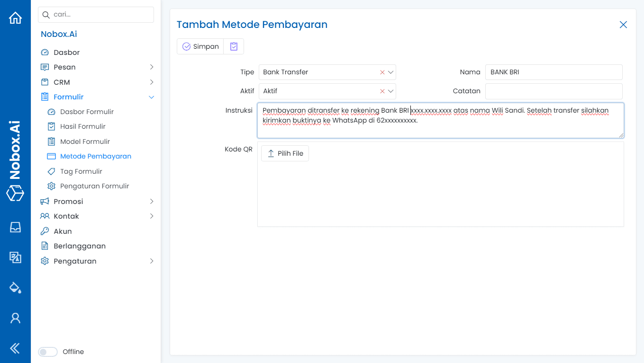Toggle the Offline switch
This screenshot has height=363, width=644.
(x=47, y=352)
